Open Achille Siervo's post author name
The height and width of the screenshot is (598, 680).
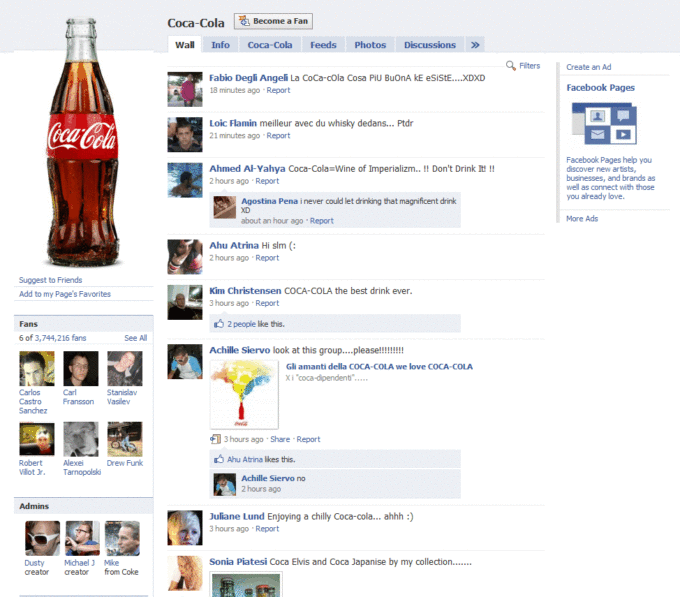pyautogui.click(x=239, y=350)
